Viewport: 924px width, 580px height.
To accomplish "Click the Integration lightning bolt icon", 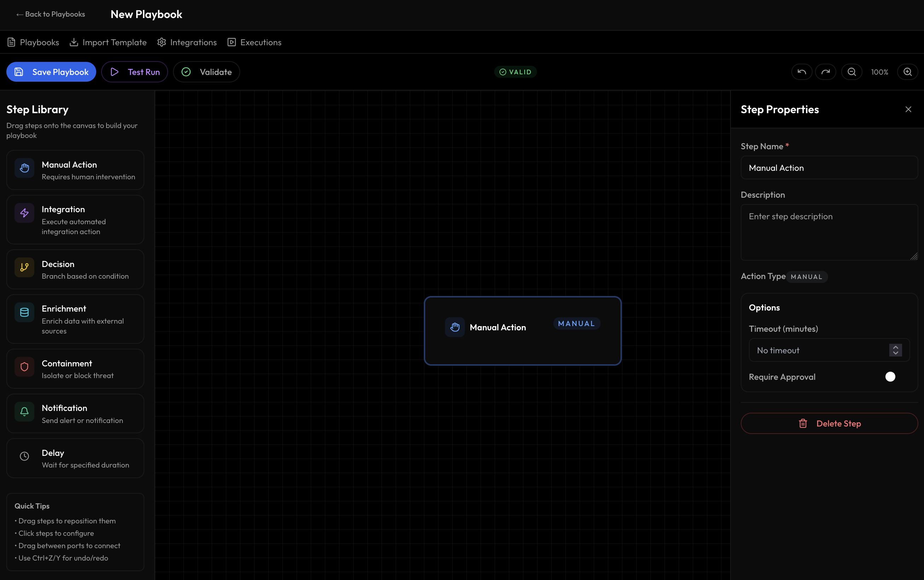I will click(x=24, y=213).
